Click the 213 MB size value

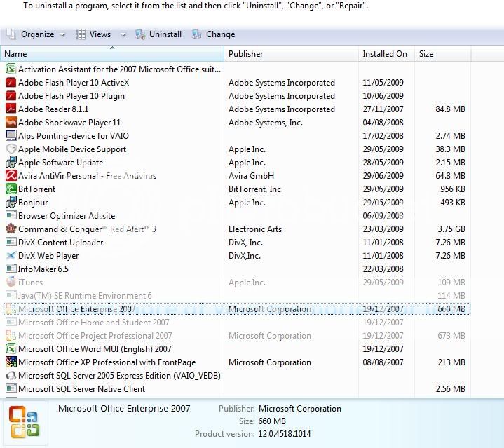(451, 362)
